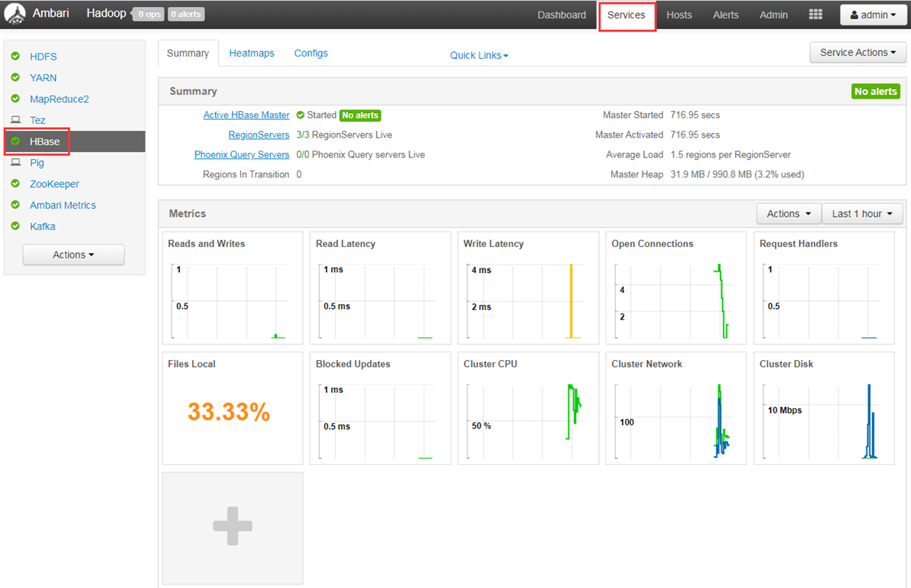Select the Kafka service
This screenshot has width=911, height=588.
[42, 226]
